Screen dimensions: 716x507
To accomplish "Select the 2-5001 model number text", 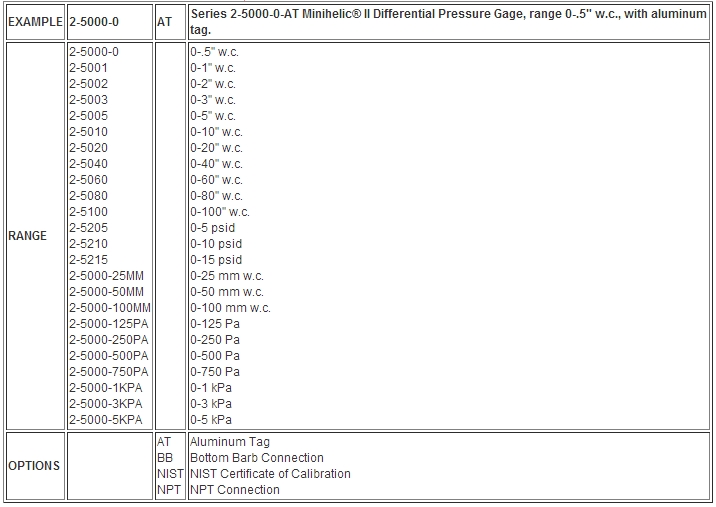I will [x=89, y=68].
